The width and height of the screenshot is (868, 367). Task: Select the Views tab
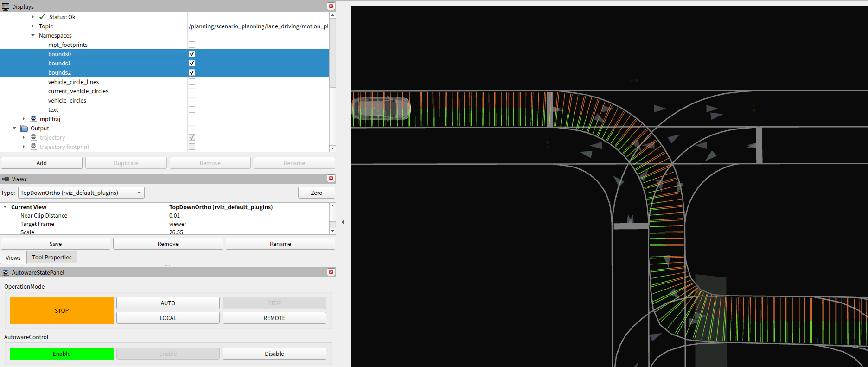[x=13, y=258]
